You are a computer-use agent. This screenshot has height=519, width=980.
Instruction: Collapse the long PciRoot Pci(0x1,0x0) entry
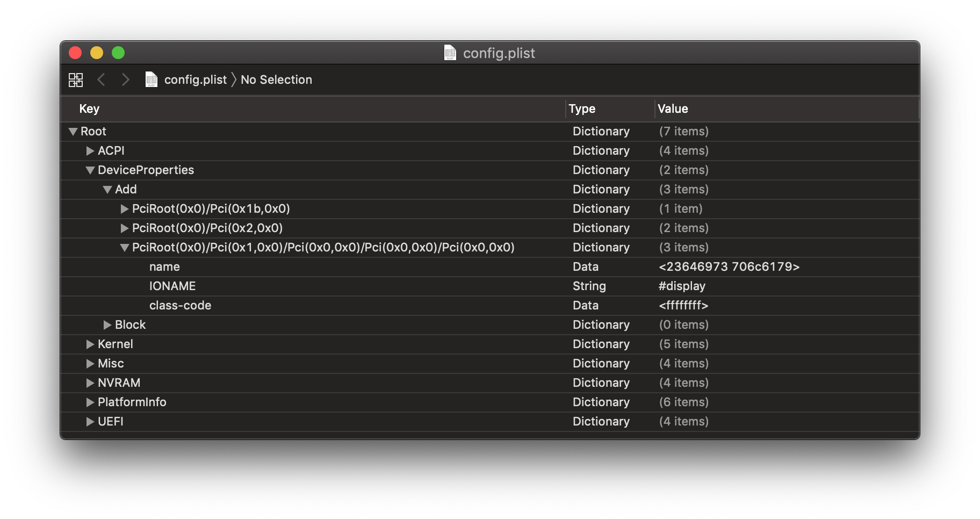(125, 248)
